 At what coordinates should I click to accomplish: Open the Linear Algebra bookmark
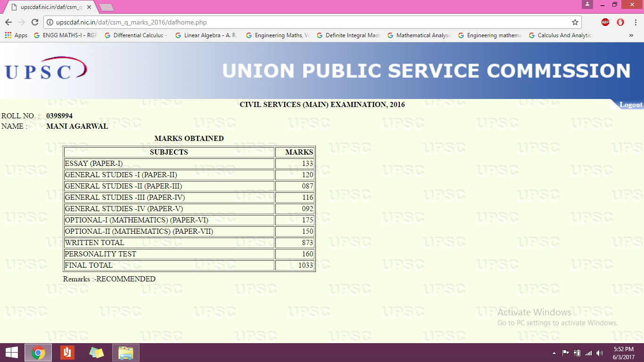click(x=206, y=35)
